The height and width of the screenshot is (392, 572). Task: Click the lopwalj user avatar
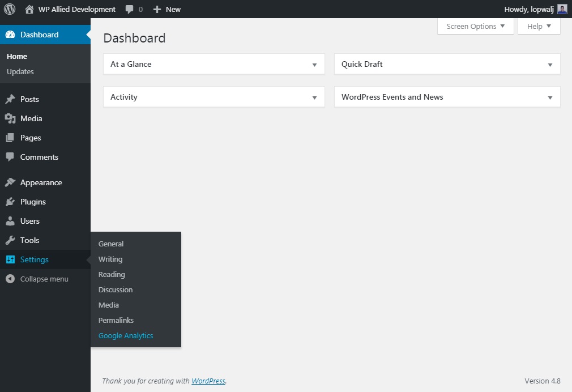click(x=562, y=9)
